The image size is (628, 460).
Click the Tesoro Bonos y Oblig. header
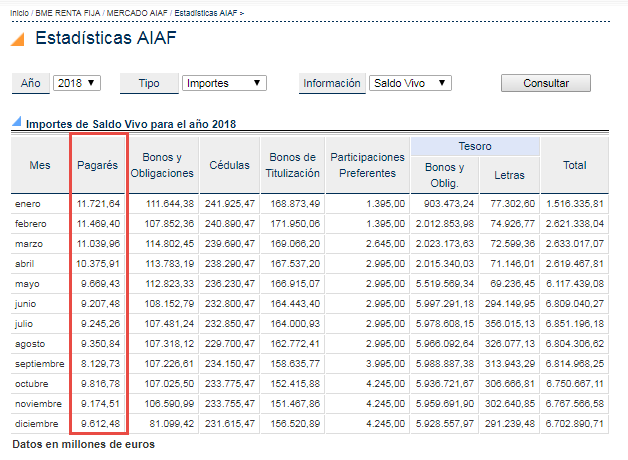445,175
